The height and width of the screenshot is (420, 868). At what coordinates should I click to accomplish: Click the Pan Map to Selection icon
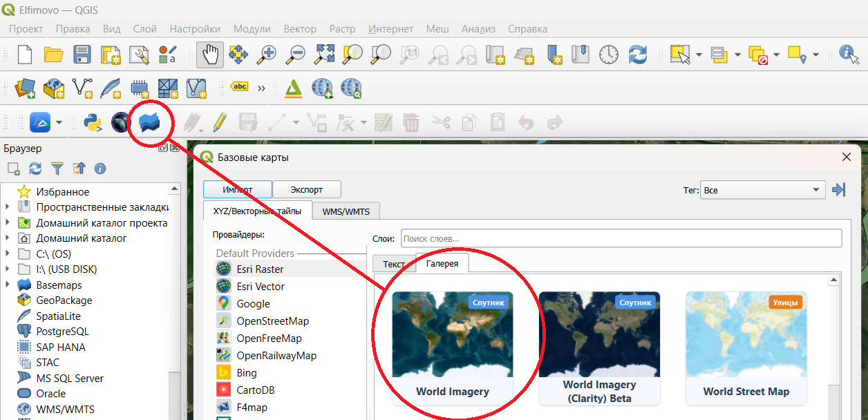pyautogui.click(x=238, y=55)
